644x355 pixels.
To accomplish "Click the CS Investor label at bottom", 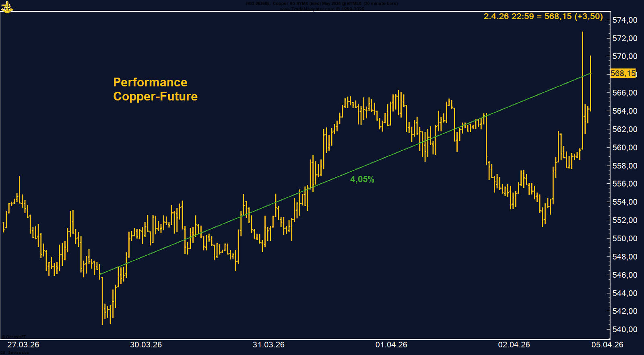I will [14, 353].
